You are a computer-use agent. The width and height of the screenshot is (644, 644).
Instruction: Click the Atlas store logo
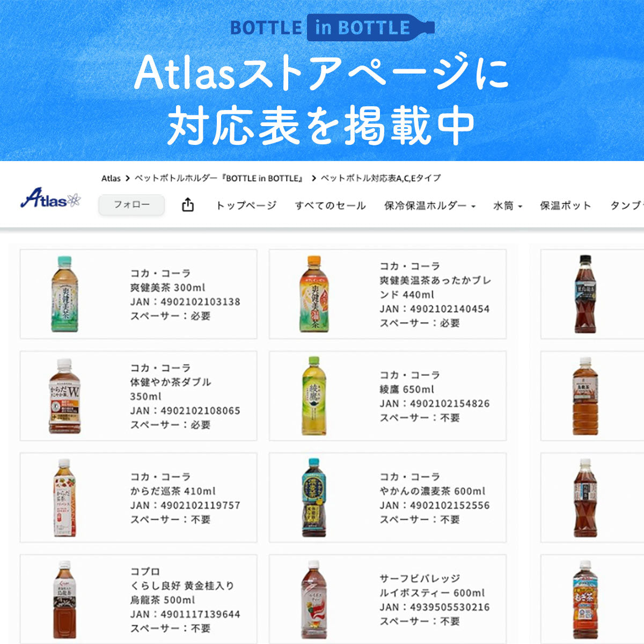50,198
